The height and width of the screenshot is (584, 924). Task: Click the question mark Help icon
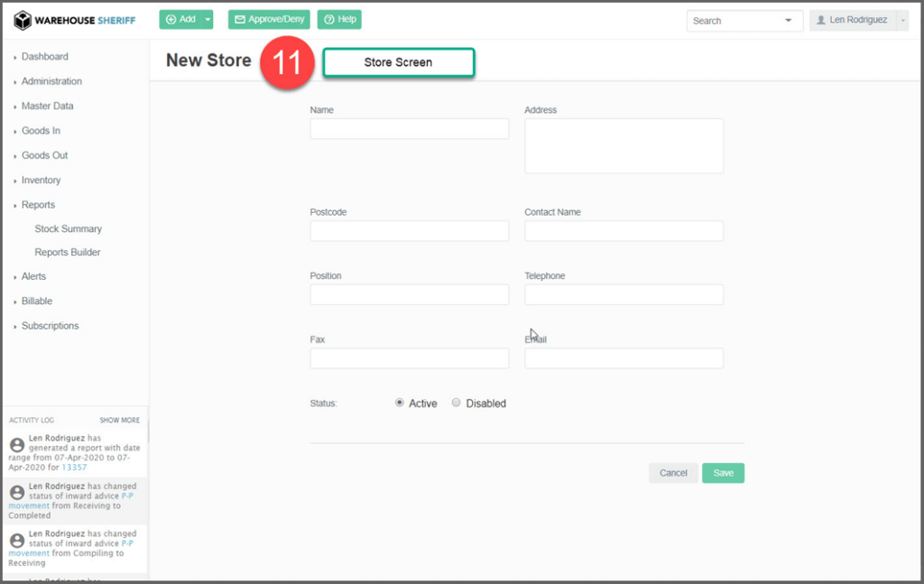[x=329, y=19]
